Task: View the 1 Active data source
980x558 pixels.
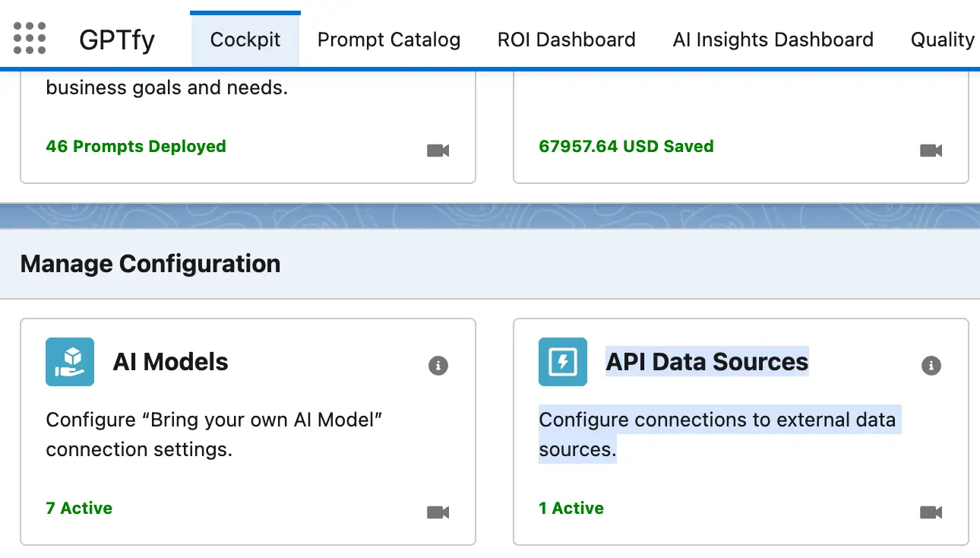Action: [571, 508]
